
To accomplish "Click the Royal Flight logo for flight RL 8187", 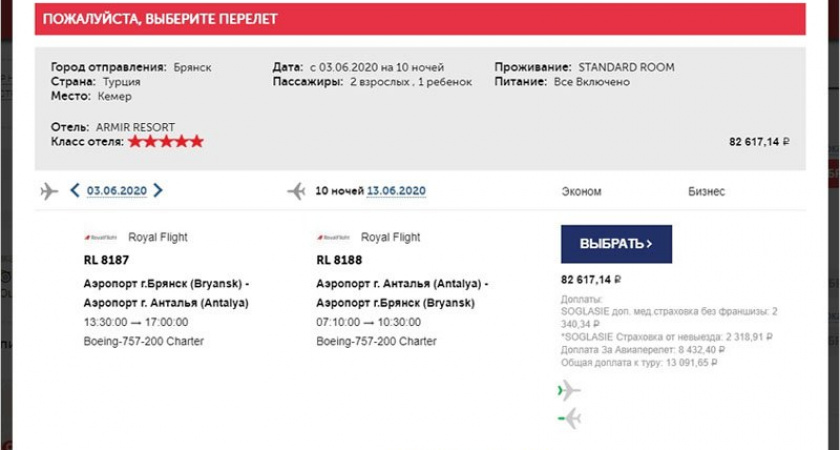I will [100, 238].
